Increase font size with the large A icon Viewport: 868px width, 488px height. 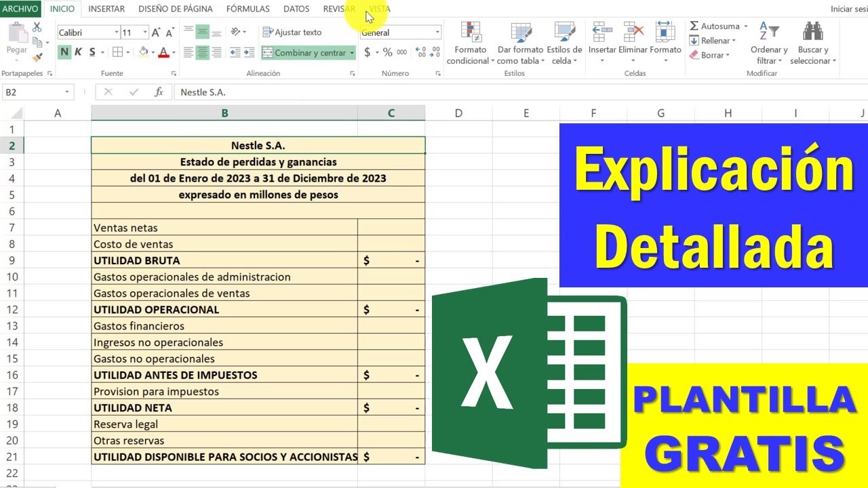tap(157, 33)
